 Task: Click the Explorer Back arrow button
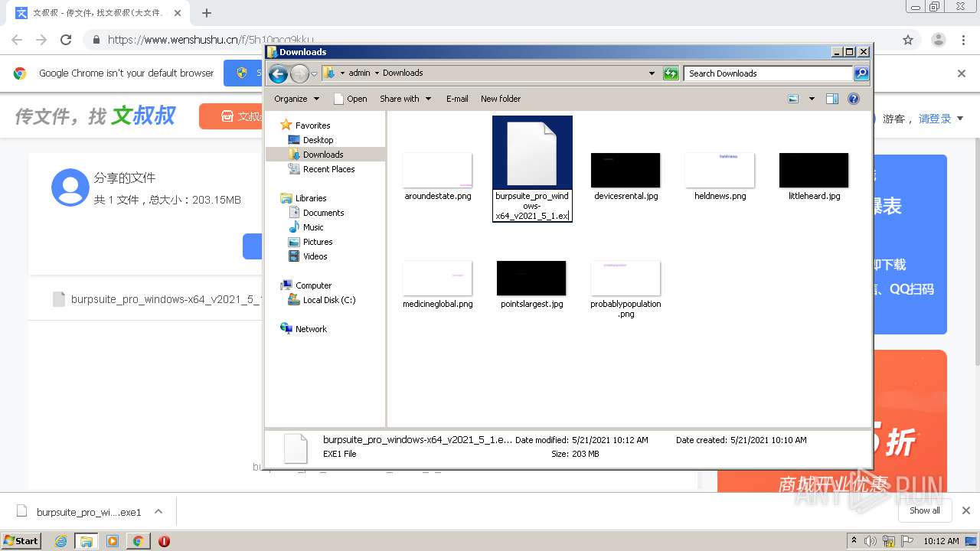click(278, 73)
